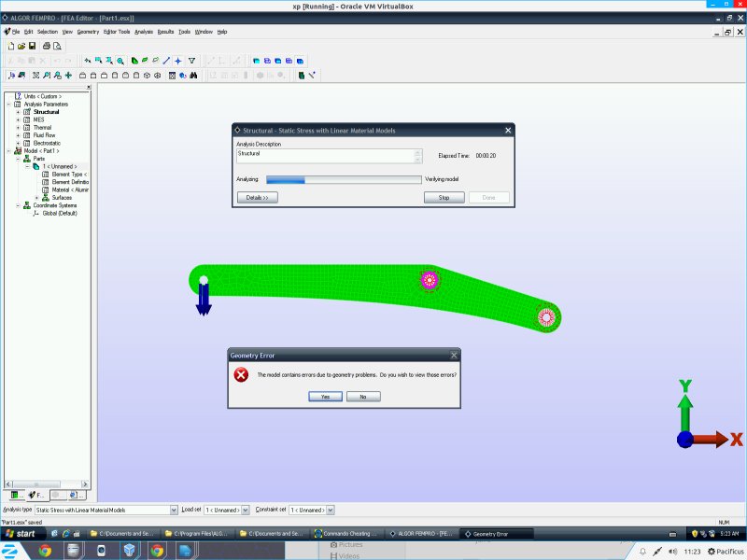Select the 1 <Unnamed> part tree item
747x560 pixels.
[60, 167]
